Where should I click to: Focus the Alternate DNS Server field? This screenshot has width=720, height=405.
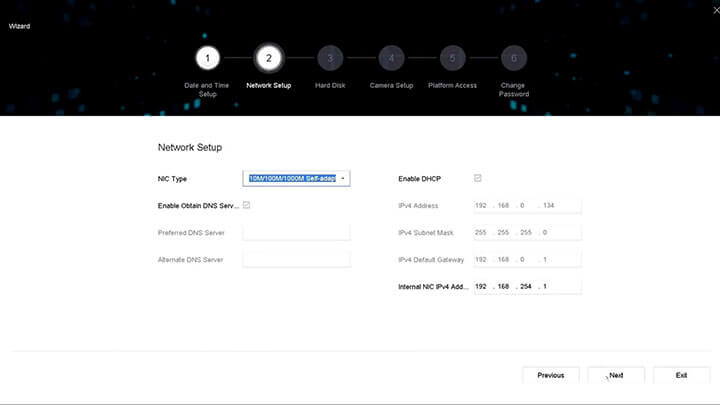296,259
